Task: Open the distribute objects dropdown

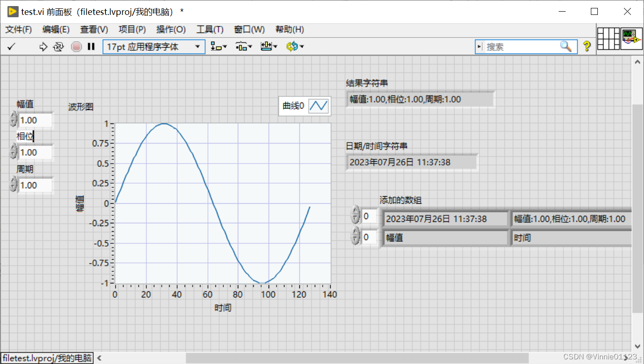Action: 243,47
